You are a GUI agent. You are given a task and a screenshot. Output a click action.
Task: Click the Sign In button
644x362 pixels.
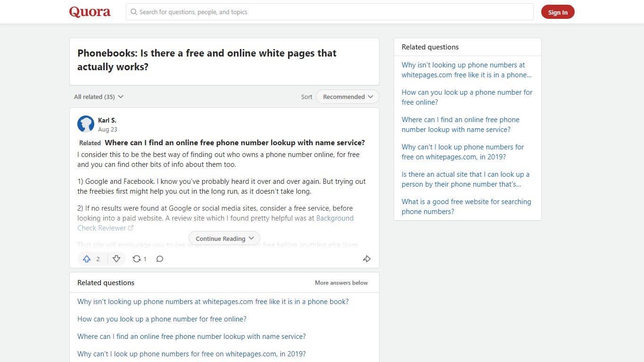(558, 12)
